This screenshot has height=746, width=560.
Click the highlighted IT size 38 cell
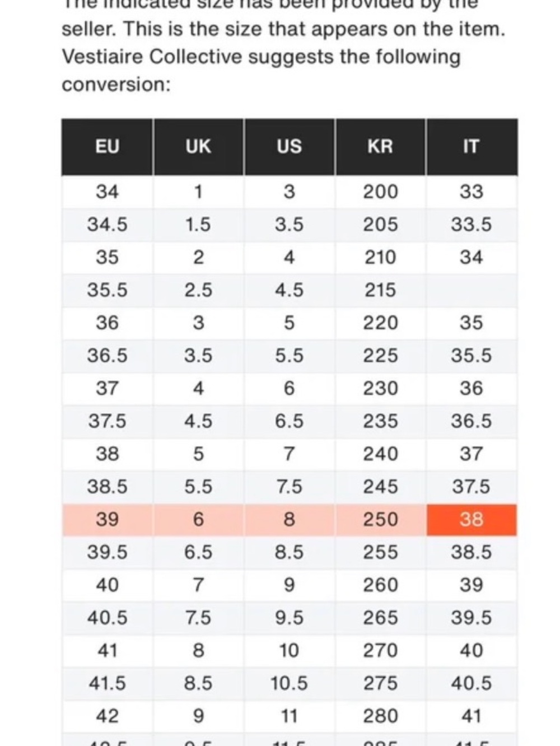coord(472,520)
